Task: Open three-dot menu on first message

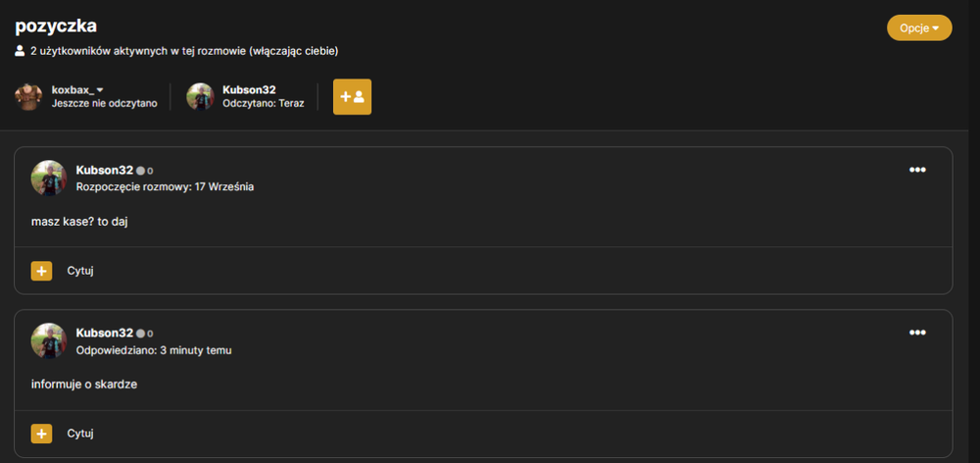Action: pyautogui.click(x=917, y=170)
